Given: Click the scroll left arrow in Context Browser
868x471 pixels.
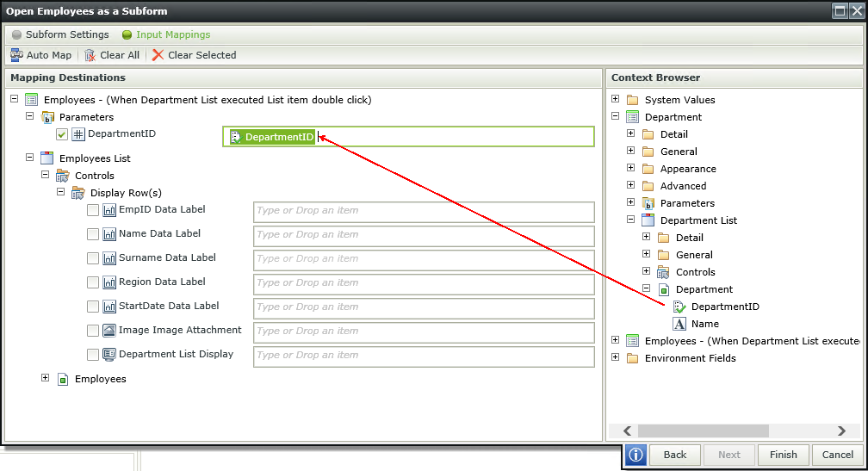Looking at the screenshot, I should tap(627, 431).
